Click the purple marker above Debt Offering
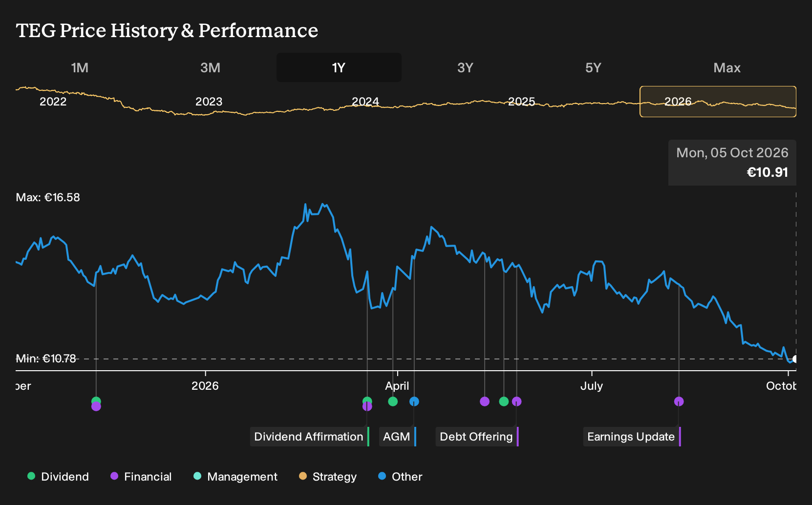Screen dimensions: 812x505 [x=516, y=401]
